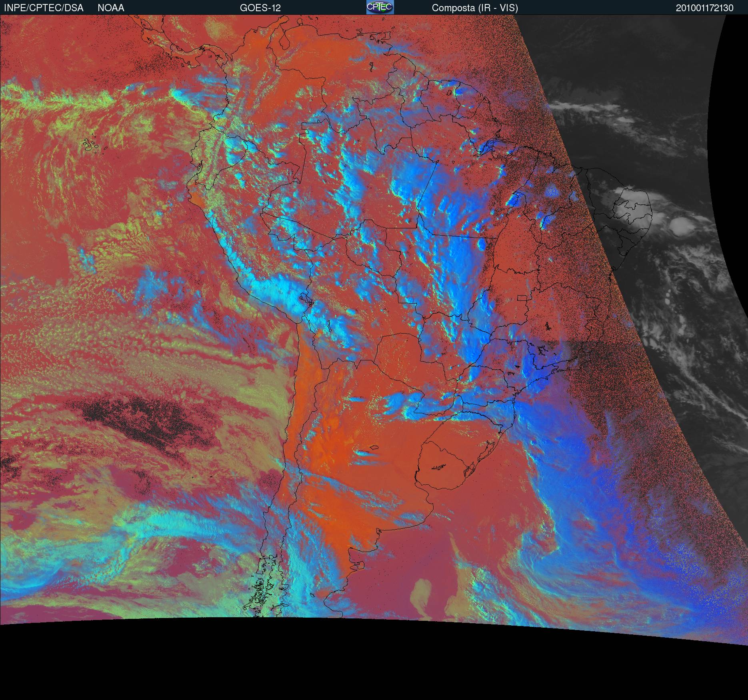Select the NOAA label in the header

pos(111,8)
